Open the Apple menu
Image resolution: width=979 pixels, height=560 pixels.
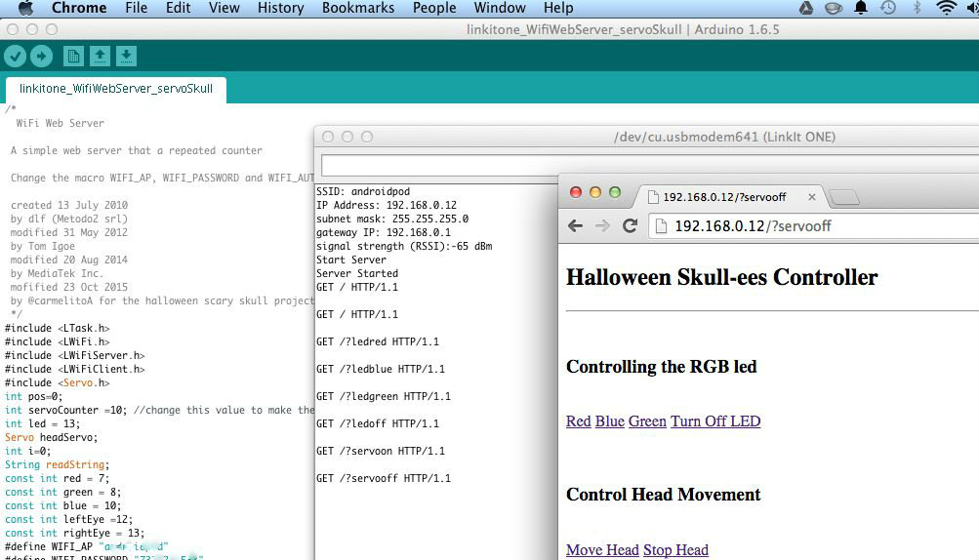click(x=25, y=8)
